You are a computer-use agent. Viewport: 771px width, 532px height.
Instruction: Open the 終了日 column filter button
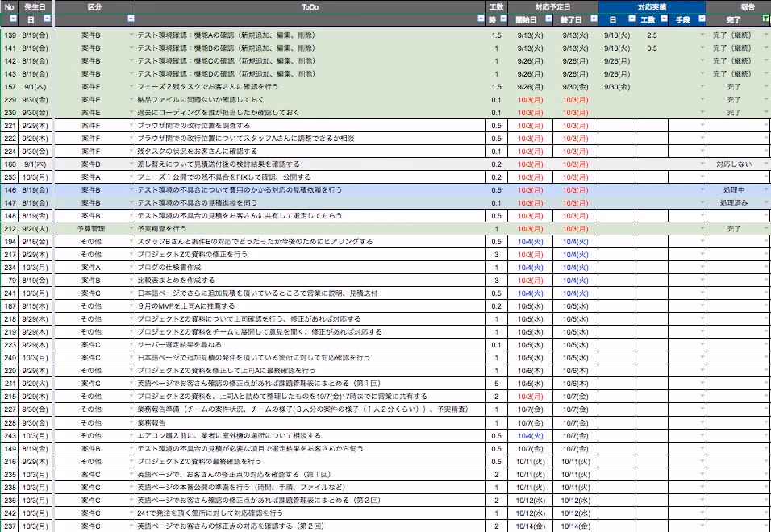(593, 19)
